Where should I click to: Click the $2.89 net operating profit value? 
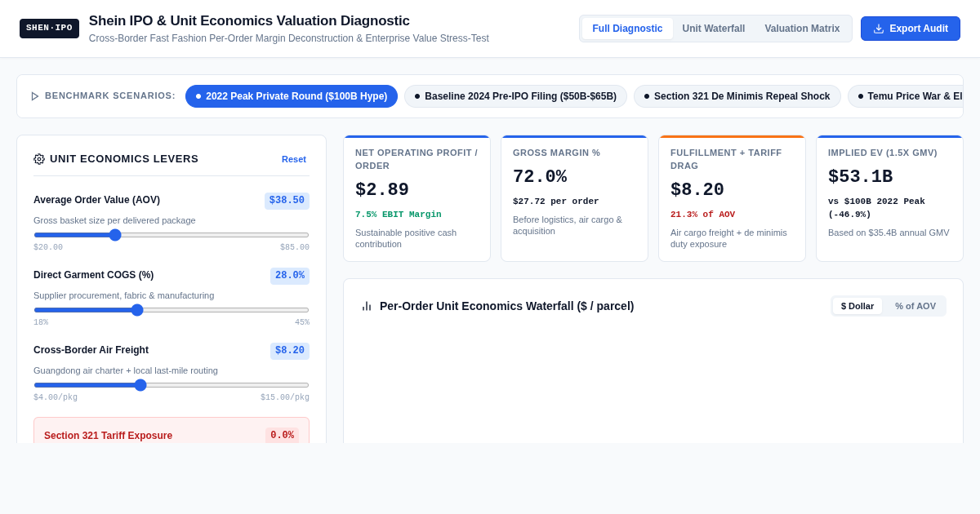pos(382,190)
